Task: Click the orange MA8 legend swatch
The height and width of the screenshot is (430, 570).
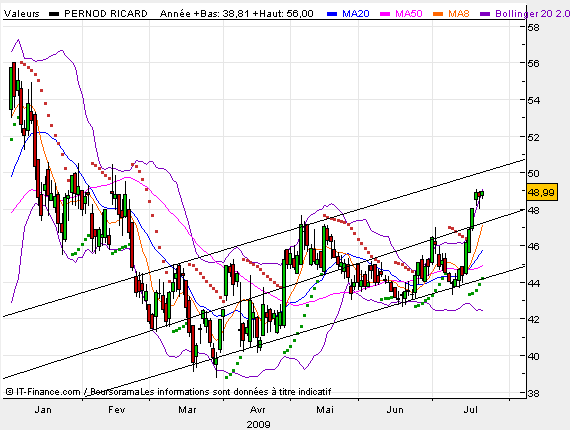Action: tap(438, 14)
